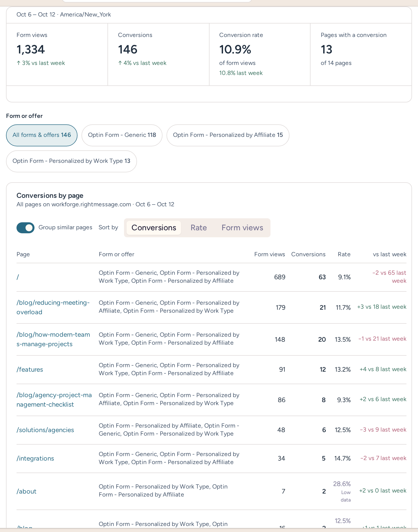
Task: Click the Conversions by page heading
Action: pyautogui.click(x=50, y=196)
